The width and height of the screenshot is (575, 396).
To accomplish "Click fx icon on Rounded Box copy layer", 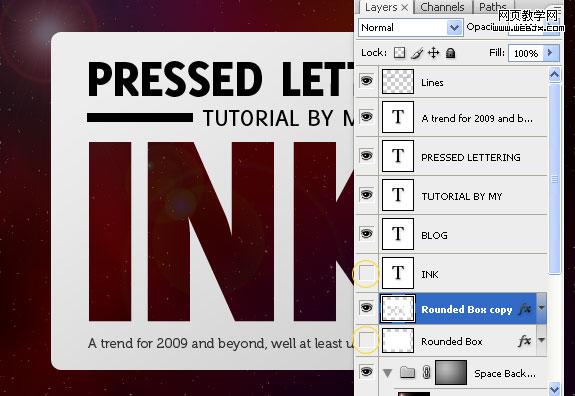I will pyautogui.click(x=525, y=309).
